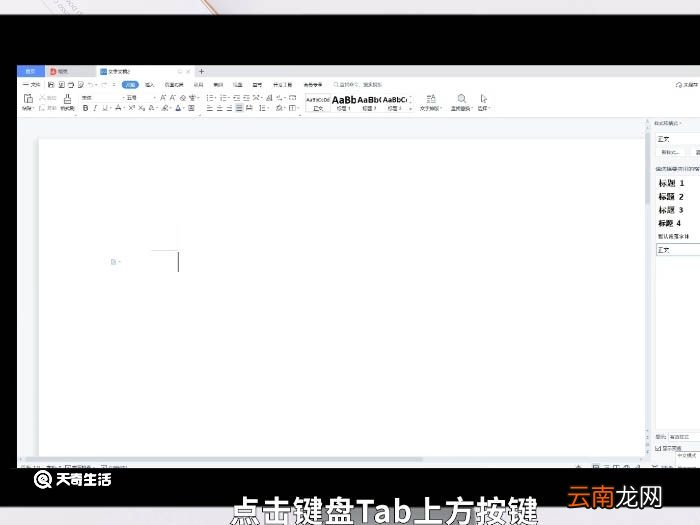Open the font color dropdown arrow

coord(183,108)
